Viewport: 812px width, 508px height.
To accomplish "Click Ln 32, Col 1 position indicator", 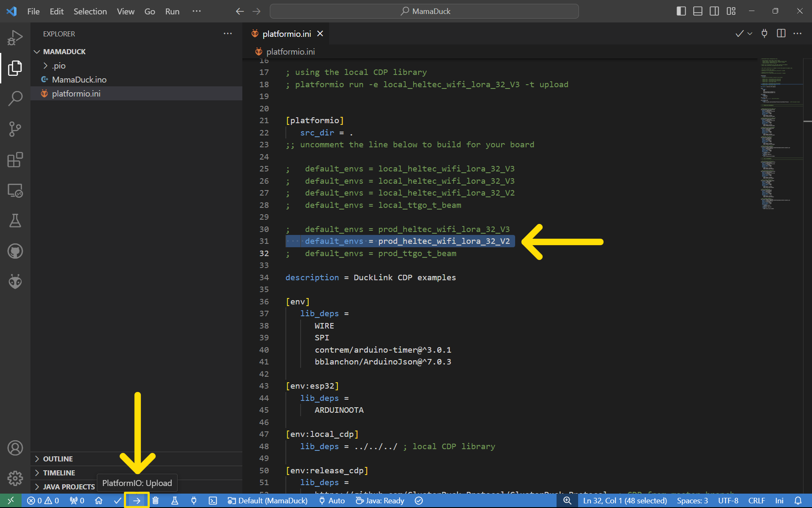I will (x=625, y=501).
